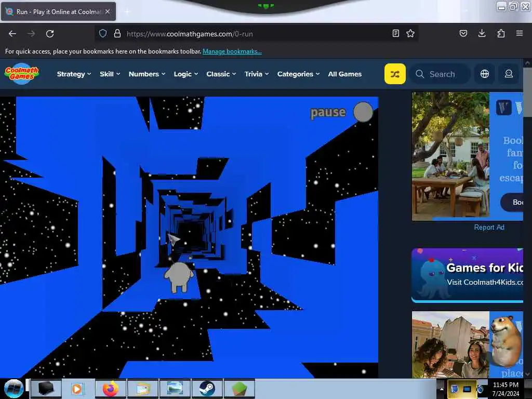Viewport: 532px width, 399px height.
Task: Open Steam from the taskbar
Action: coord(207,389)
